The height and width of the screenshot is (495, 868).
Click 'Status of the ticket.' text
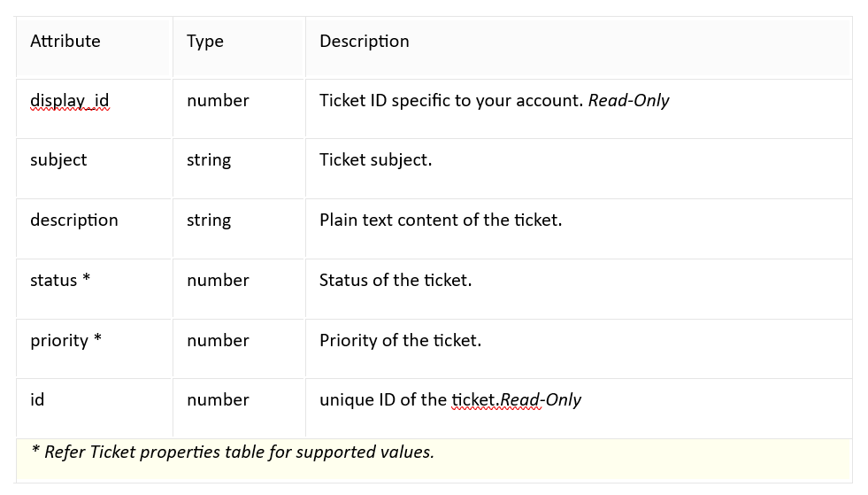pyautogui.click(x=396, y=281)
